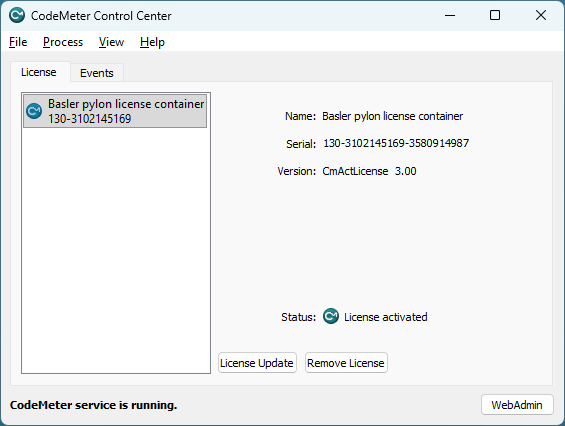565x426 pixels.
Task: Open the File menu
Action: point(18,42)
